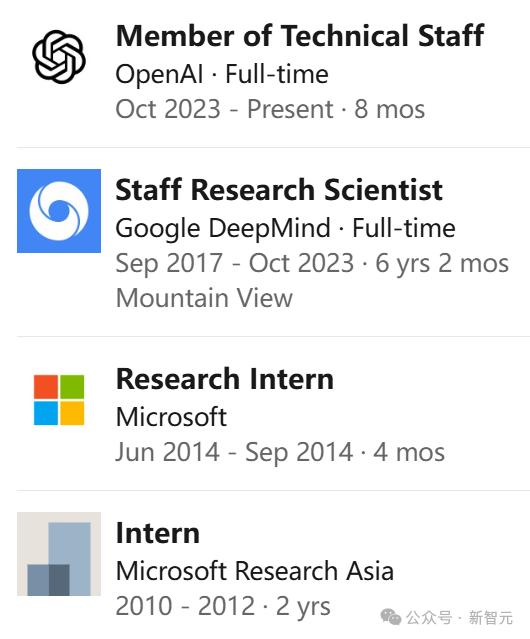Click Sep 2017 - Oct 2023 date range
The height and width of the screenshot is (639, 530).
pos(235,263)
